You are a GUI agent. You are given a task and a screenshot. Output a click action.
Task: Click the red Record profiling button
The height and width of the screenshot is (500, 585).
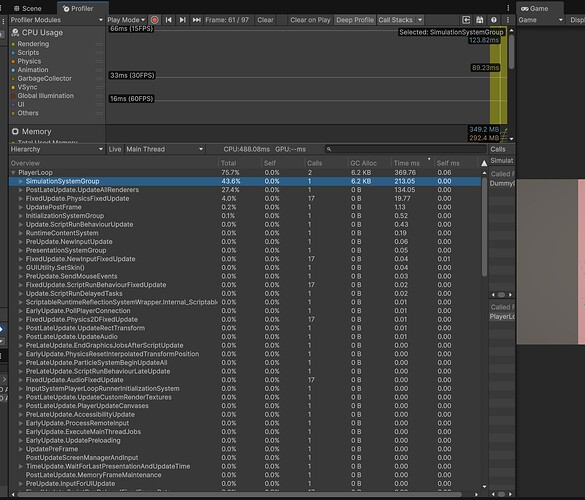[154, 20]
